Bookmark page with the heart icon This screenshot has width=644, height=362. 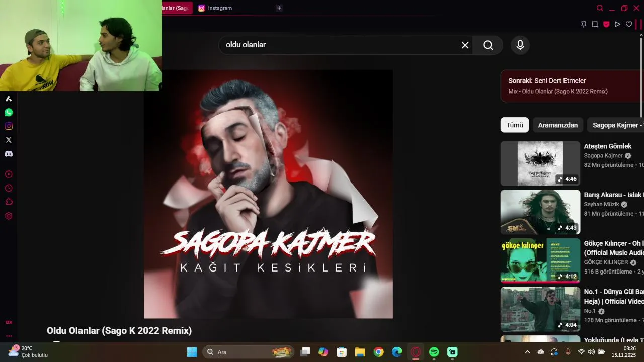click(x=629, y=24)
